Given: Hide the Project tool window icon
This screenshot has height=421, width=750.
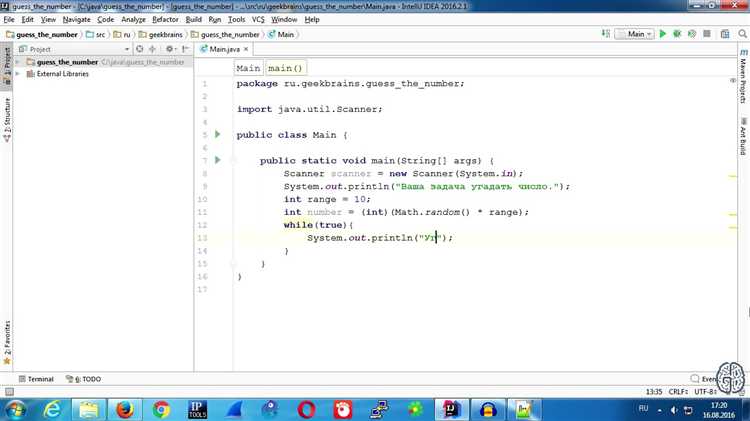Looking at the screenshot, I should point(185,49).
